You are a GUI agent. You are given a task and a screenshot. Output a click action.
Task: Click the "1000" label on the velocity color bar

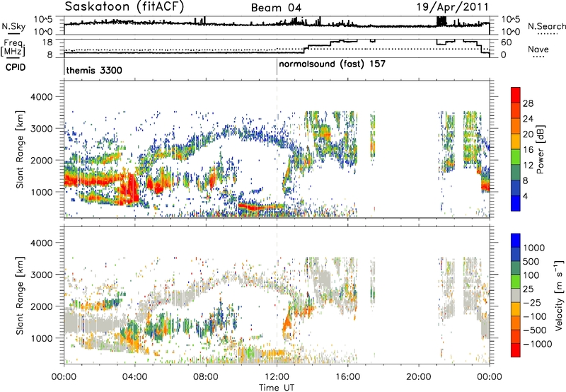(x=533, y=248)
